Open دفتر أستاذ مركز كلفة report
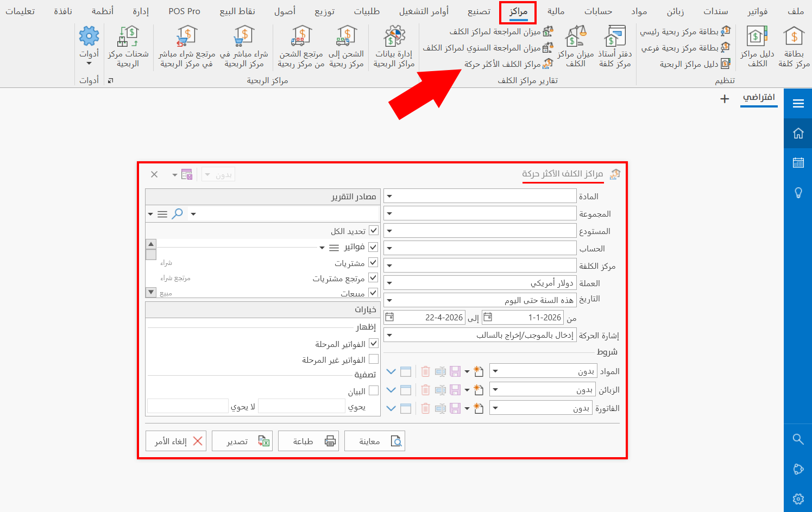 (615, 48)
